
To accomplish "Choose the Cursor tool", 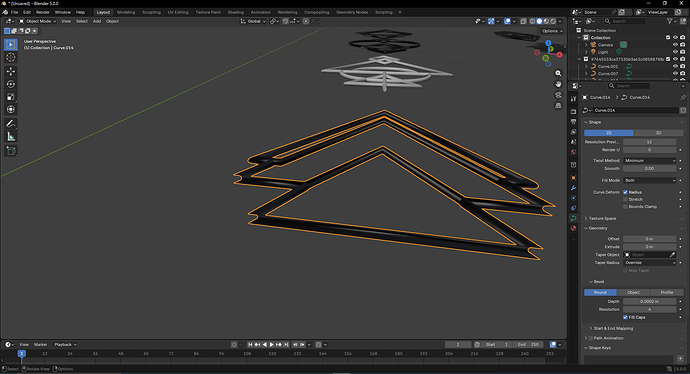I will click(x=11, y=57).
